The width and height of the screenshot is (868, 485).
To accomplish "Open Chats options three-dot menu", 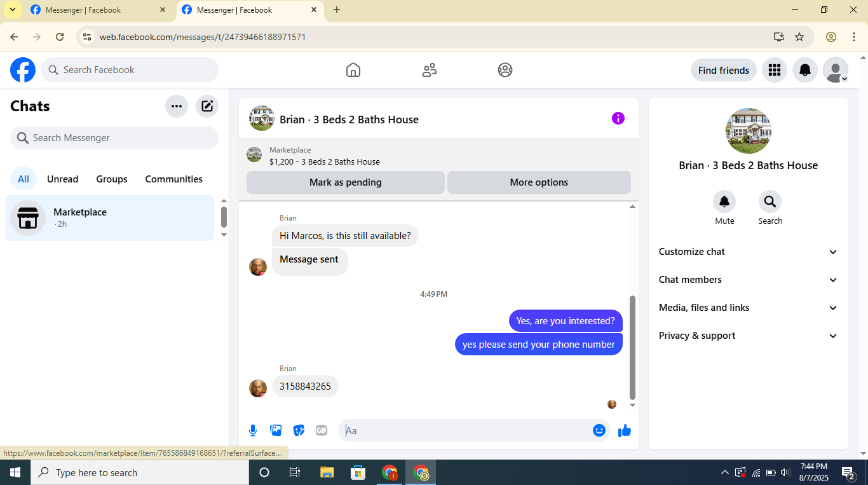I will point(177,106).
